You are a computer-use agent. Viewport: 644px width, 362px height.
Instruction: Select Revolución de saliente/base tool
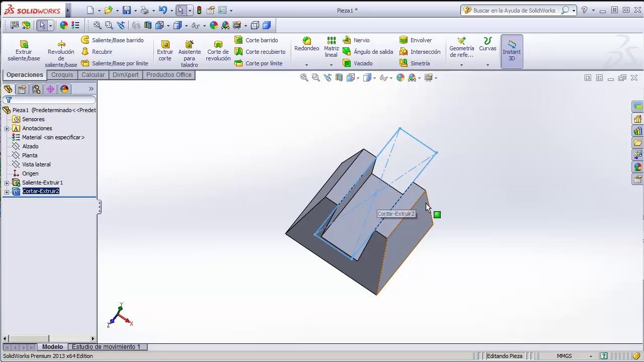point(61,54)
